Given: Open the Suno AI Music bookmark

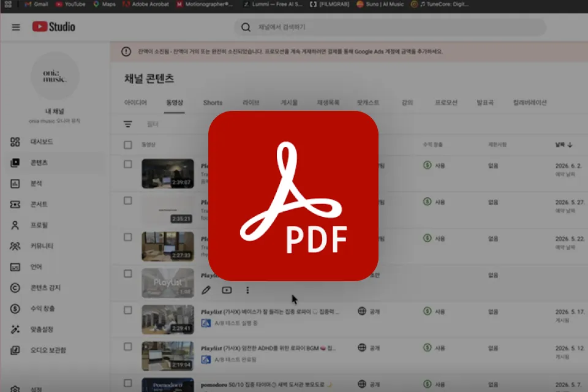Looking at the screenshot, I should coord(380,4).
